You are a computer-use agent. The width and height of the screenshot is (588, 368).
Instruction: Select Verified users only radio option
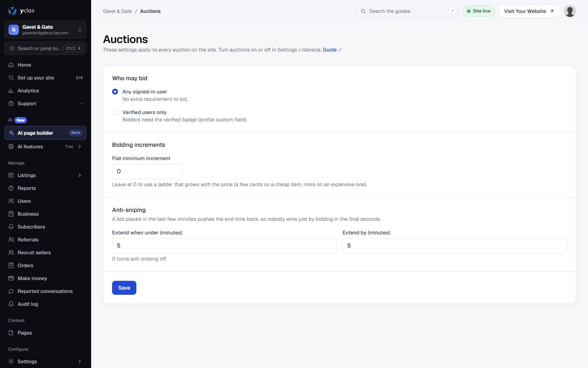(x=115, y=112)
